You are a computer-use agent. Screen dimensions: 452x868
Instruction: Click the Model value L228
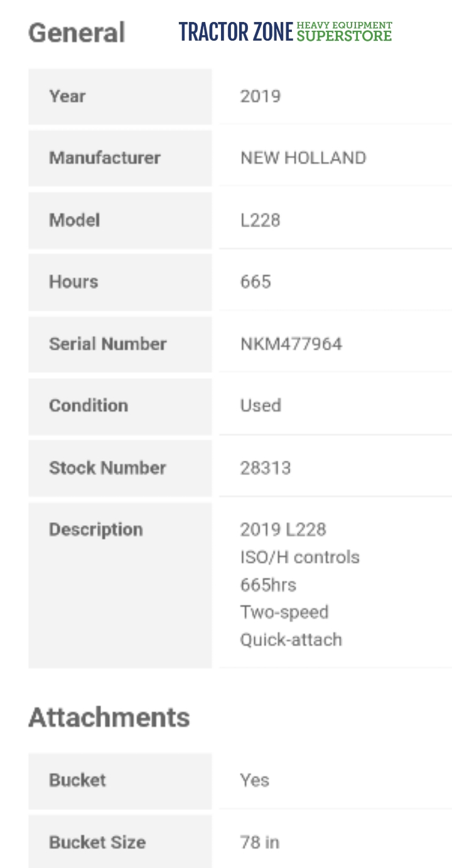pyautogui.click(x=260, y=220)
